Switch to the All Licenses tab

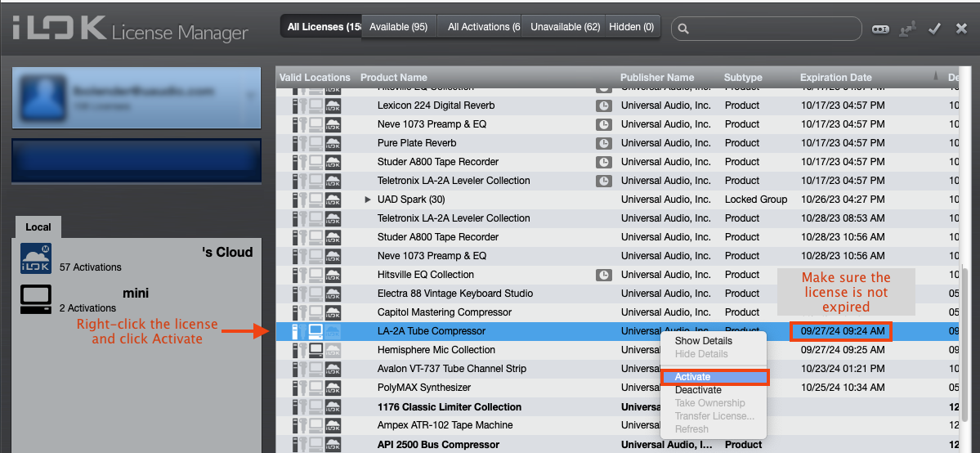point(320,27)
